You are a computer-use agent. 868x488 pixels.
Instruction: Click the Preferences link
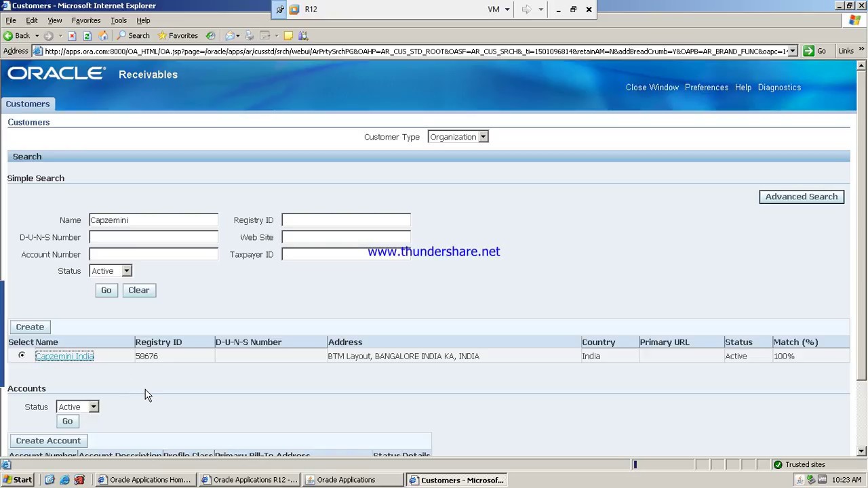pos(707,87)
